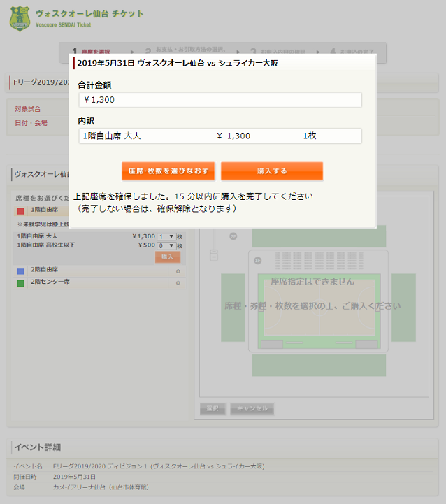Click the upper green stand block on map
This screenshot has width=446, height=504.
tap(319, 236)
